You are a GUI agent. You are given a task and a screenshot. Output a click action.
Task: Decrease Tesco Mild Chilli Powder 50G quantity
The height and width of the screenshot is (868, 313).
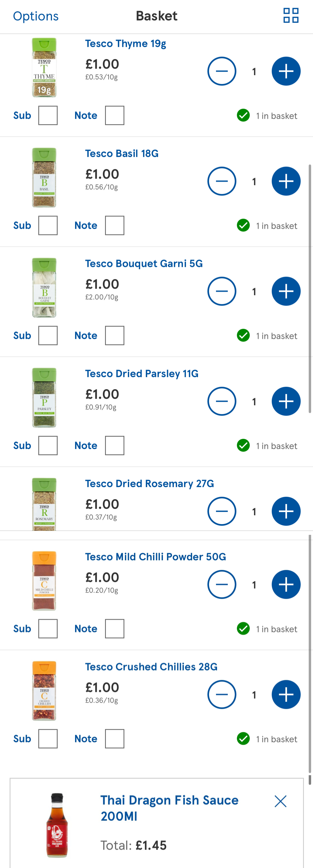coord(222,584)
